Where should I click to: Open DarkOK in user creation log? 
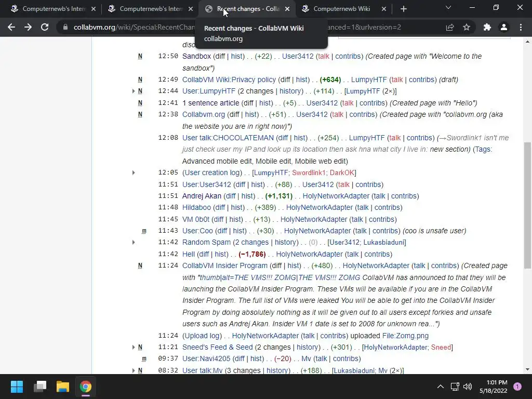click(342, 172)
